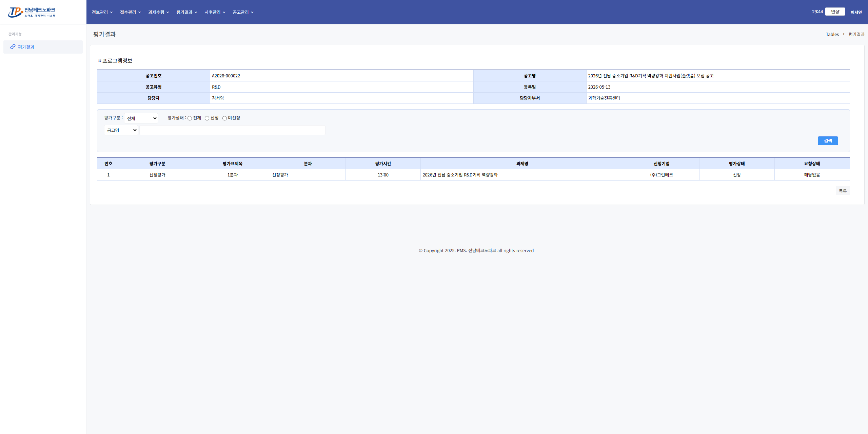Image resolution: width=868 pixels, height=434 pixels.
Task: Click the 공고명 value text about R&D기획 모집 공고
Action: point(651,76)
